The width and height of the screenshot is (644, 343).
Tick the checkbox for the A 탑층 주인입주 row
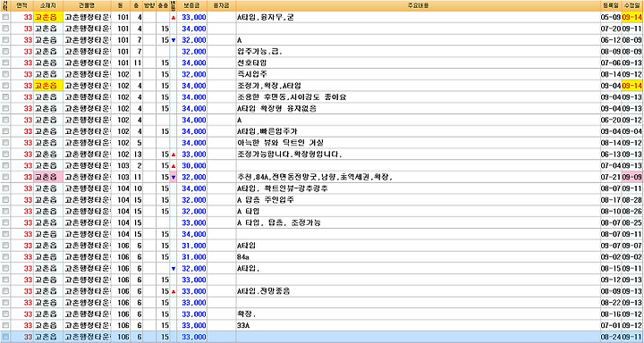5,200
